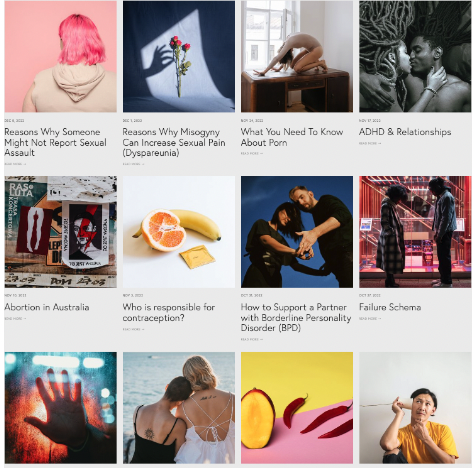Open the banana and grapefruit image
474x468 pixels.
pos(179,232)
